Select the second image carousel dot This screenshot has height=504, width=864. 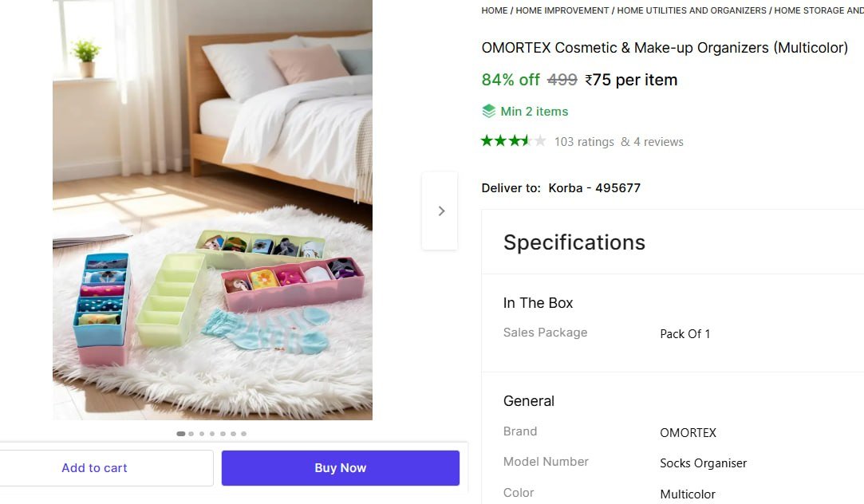(191, 434)
